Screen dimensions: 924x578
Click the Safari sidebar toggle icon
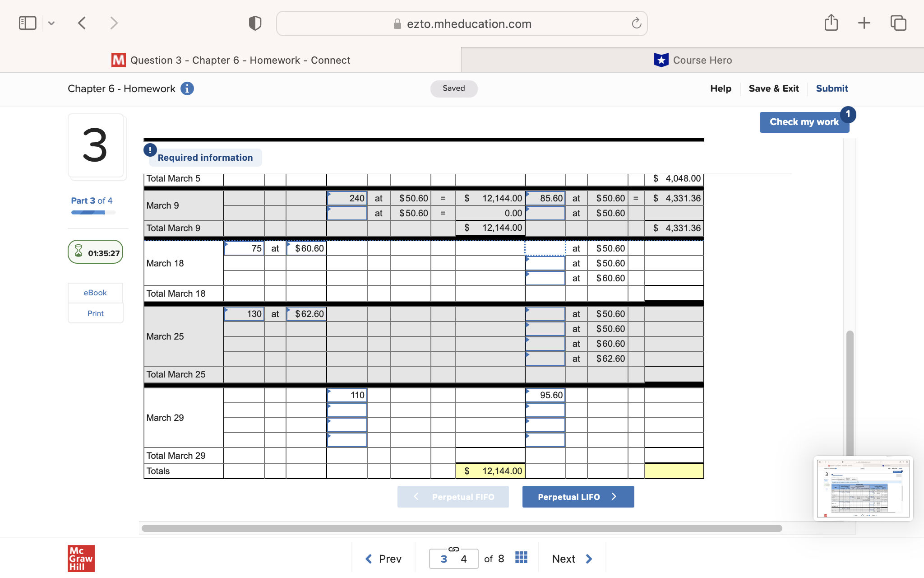click(x=28, y=23)
